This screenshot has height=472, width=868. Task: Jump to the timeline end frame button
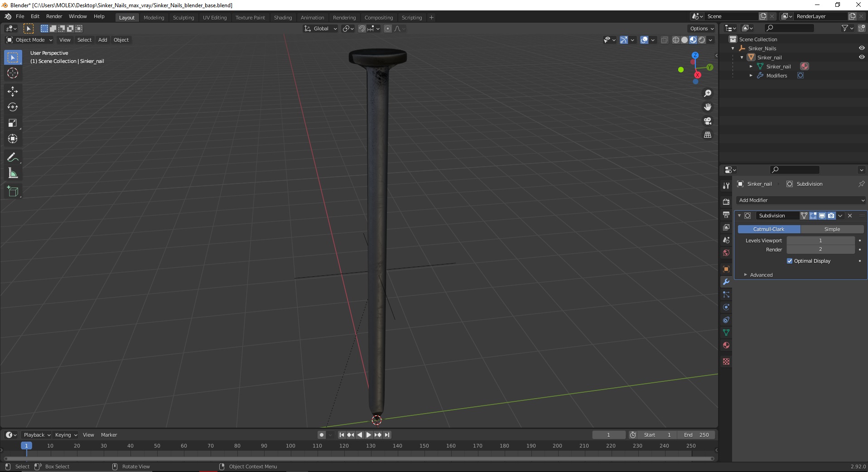[x=387, y=435]
